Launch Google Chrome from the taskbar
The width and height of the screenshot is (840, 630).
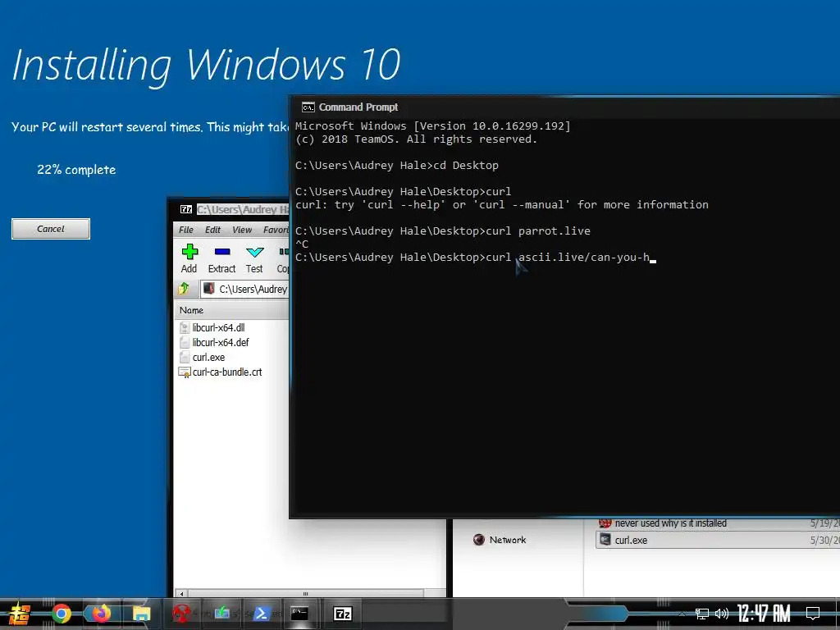coord(62,614)
